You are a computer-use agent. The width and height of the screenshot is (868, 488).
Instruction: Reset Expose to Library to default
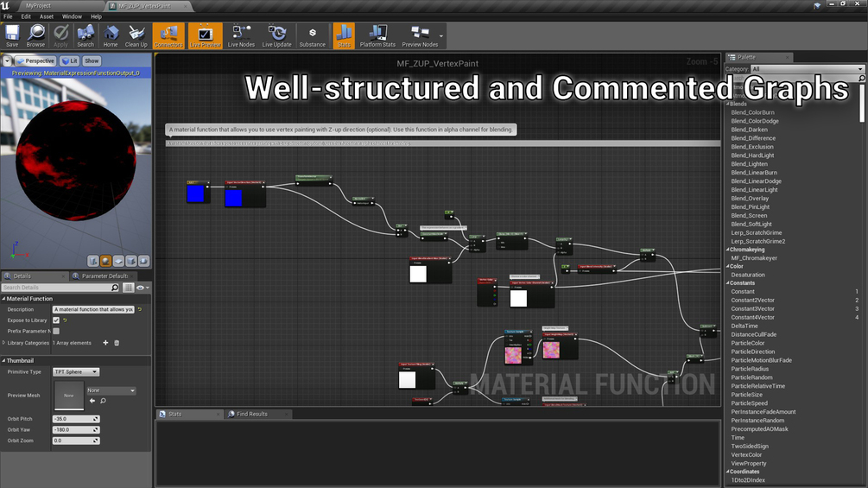pyautogui.click(x=65, y=320)
